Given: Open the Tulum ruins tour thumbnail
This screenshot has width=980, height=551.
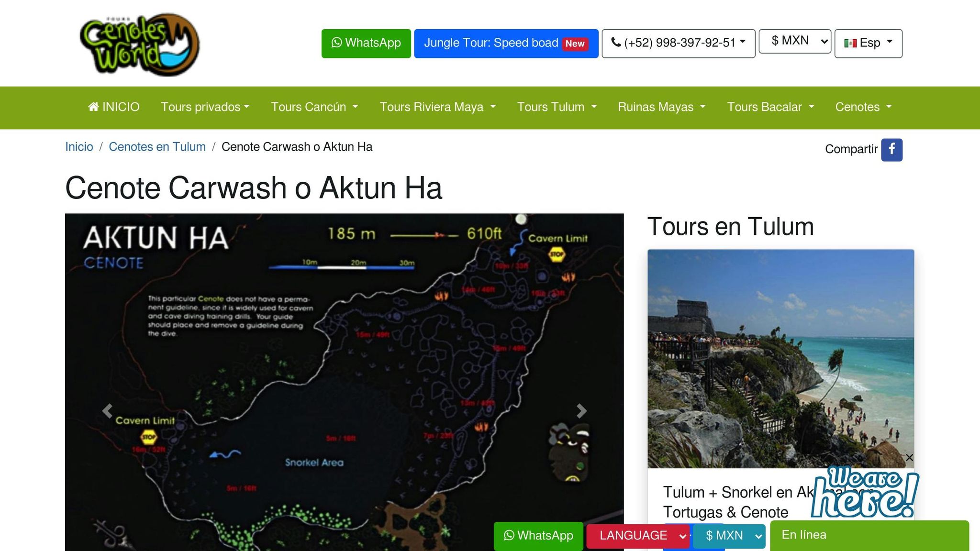Looking at the screenshot, I should point(780,358).
